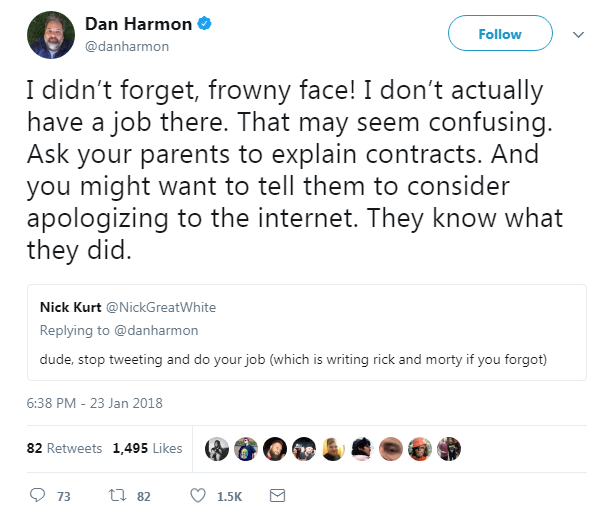Click the reply speech bubble icon

38,495
